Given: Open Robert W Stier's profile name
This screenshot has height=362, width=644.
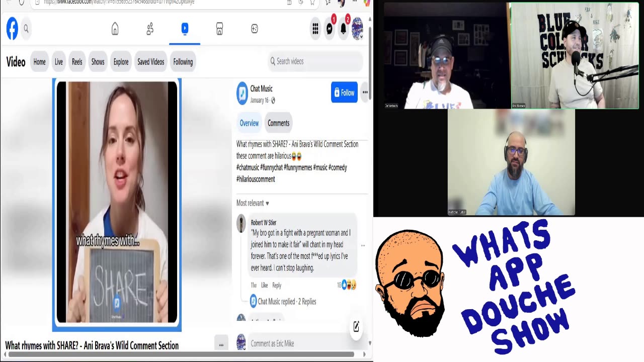Looking at the screenshot, I should click(x=264, y=222).
